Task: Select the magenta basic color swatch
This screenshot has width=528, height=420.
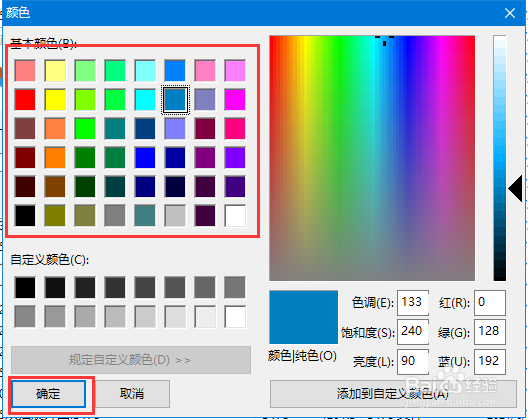Action: pyautogui.click(x=235, y=100)
